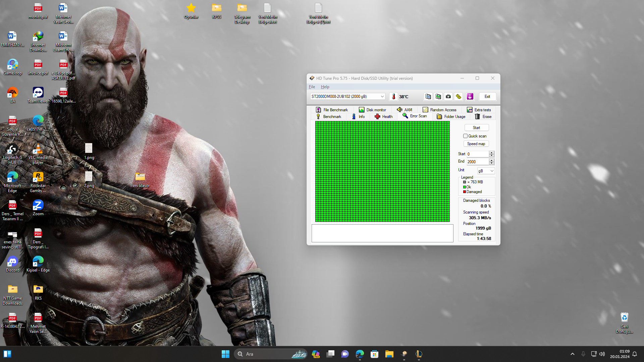Decrease the End value with down arrow
The height and width of the screenshot is (362, 644).
tap(491, 163)
